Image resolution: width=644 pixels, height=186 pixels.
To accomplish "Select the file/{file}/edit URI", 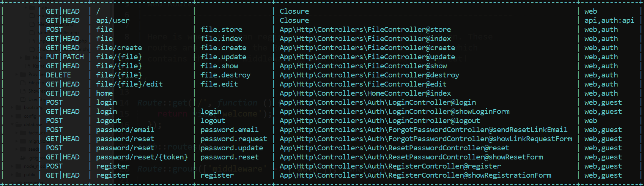I will [129, 84].
